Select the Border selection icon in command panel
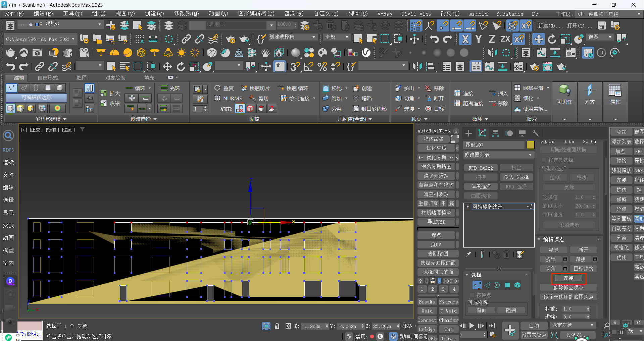The height and width of the screenshot is (341, 644). (497, 285)
